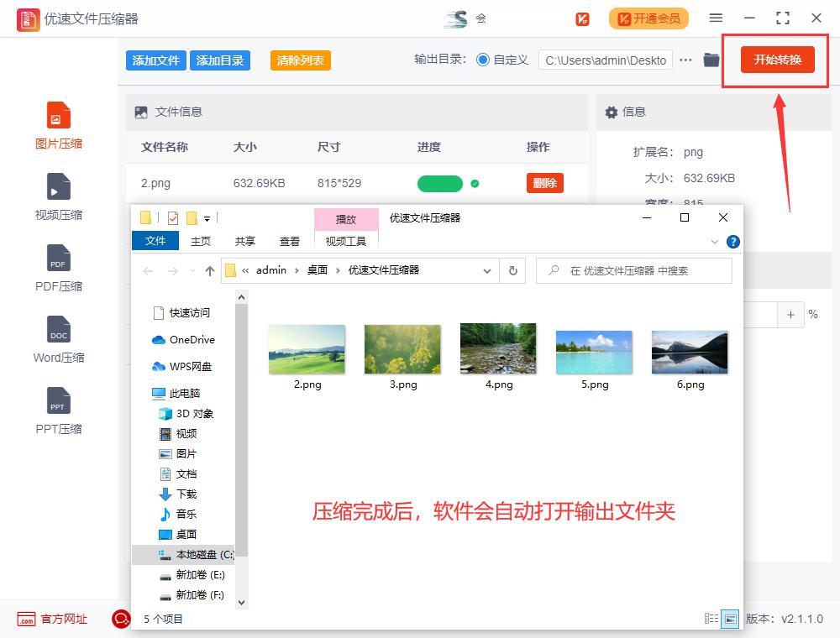Click the green progress bar for 2.png
This screenshot has height=638, width=840.
coord(438,182)
